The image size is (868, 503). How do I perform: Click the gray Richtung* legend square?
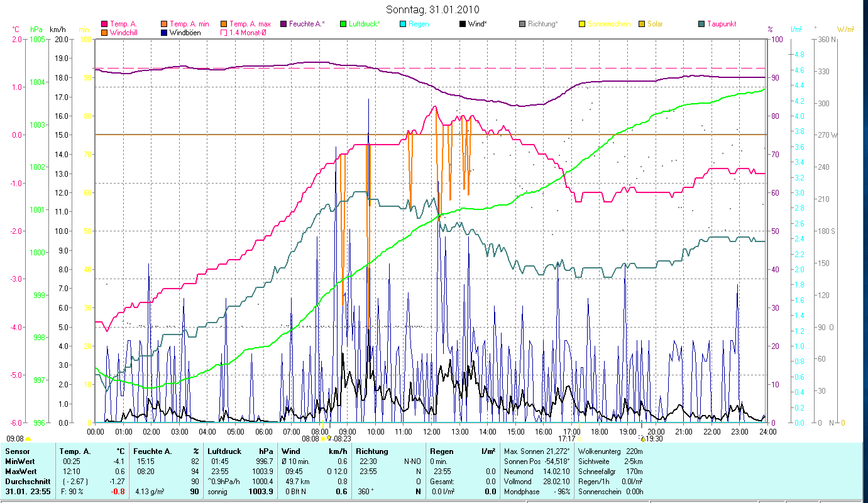click(x=522, y=24)
